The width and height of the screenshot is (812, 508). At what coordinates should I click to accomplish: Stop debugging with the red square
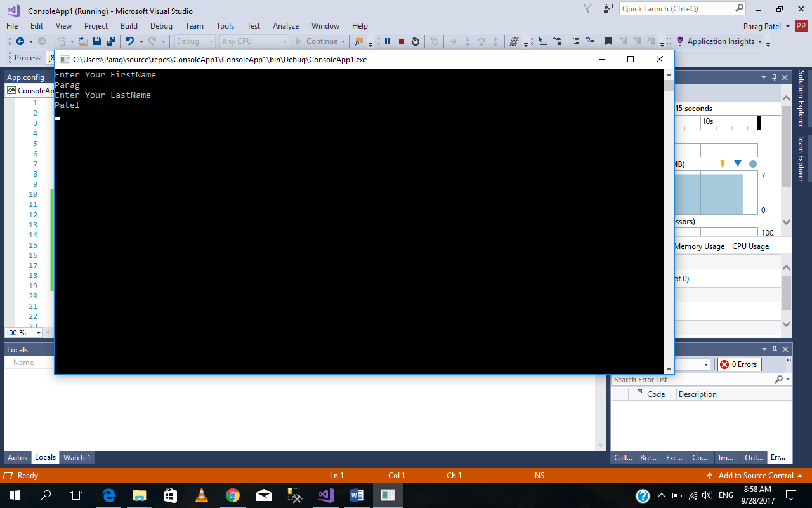point(402,41)
